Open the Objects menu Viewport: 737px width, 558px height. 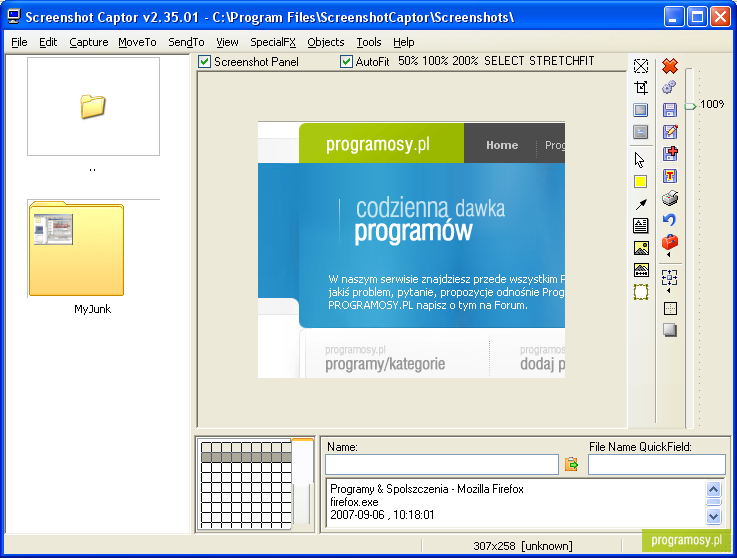click(x=326, y=42)
